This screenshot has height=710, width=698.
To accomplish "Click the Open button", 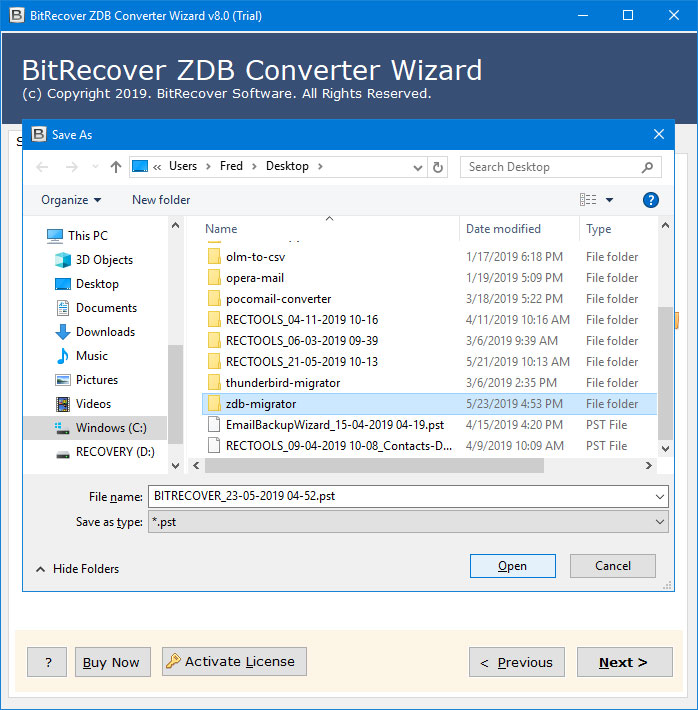I will pos(512,566).
